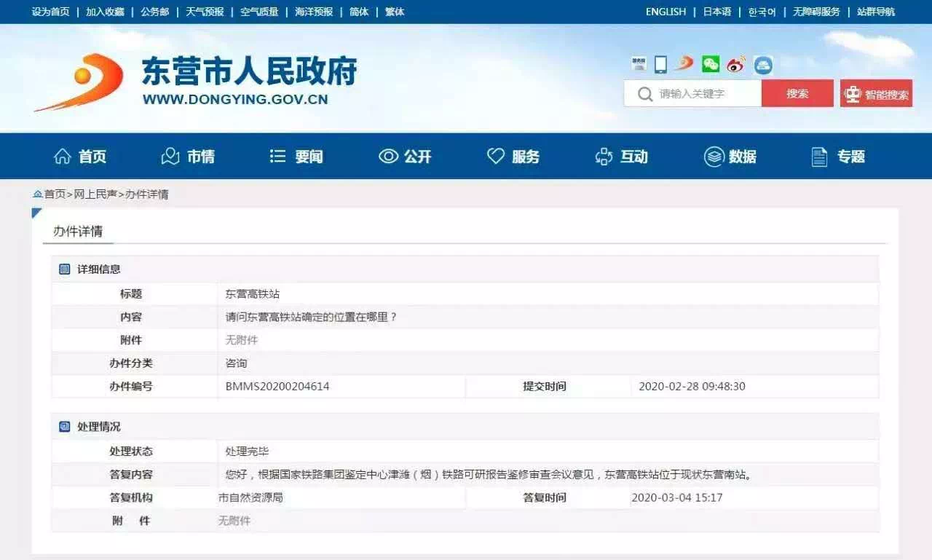Switch to 简体 Chinese
932x560 pixels.
(x=359, y=12)
